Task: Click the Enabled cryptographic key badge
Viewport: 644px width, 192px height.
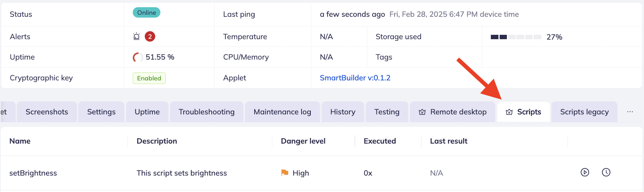Action: pos(149,78)
